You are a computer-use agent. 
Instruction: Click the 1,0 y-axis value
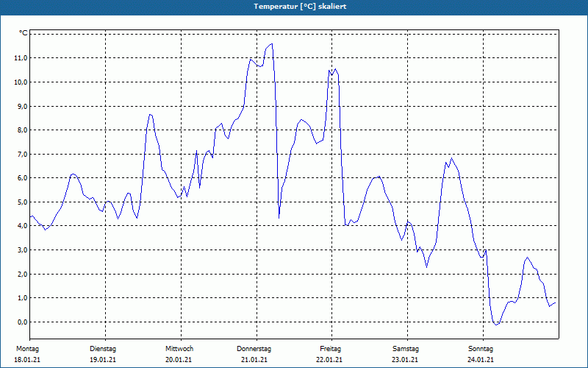pos(22,298)
